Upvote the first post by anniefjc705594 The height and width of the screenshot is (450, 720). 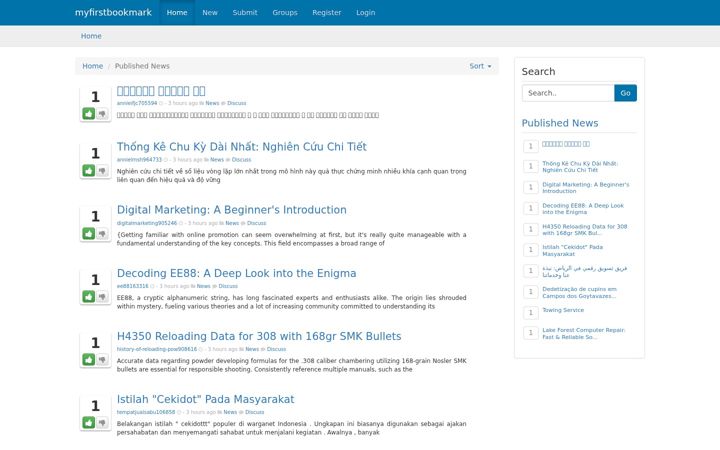click(x=89, y=114)
